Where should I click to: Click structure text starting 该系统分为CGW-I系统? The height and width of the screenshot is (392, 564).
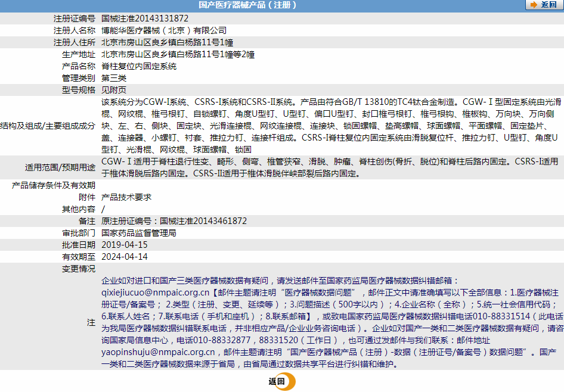click(331, 126)
